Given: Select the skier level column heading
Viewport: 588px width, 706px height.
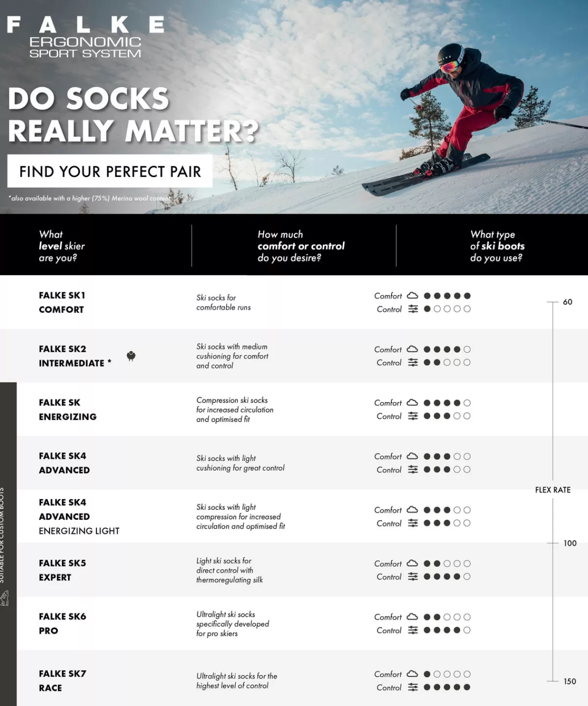Looking at the screenshot, I should pos(62,246).
